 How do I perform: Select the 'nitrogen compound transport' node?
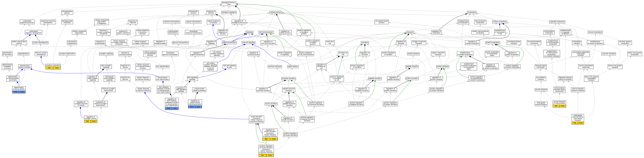click(x=419, y=43)
